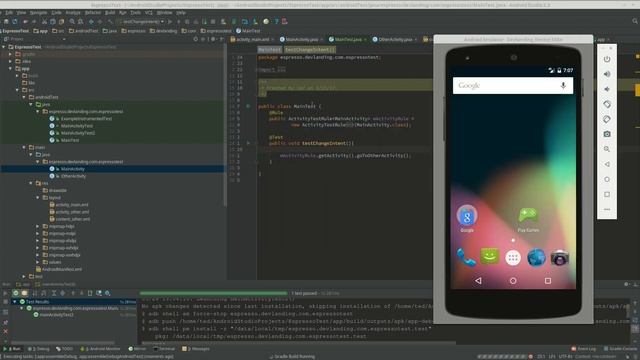The image size is (640, 360).
Task: Toggle the show-passed-tests button in Run panel
Action: tap(16, 293)
